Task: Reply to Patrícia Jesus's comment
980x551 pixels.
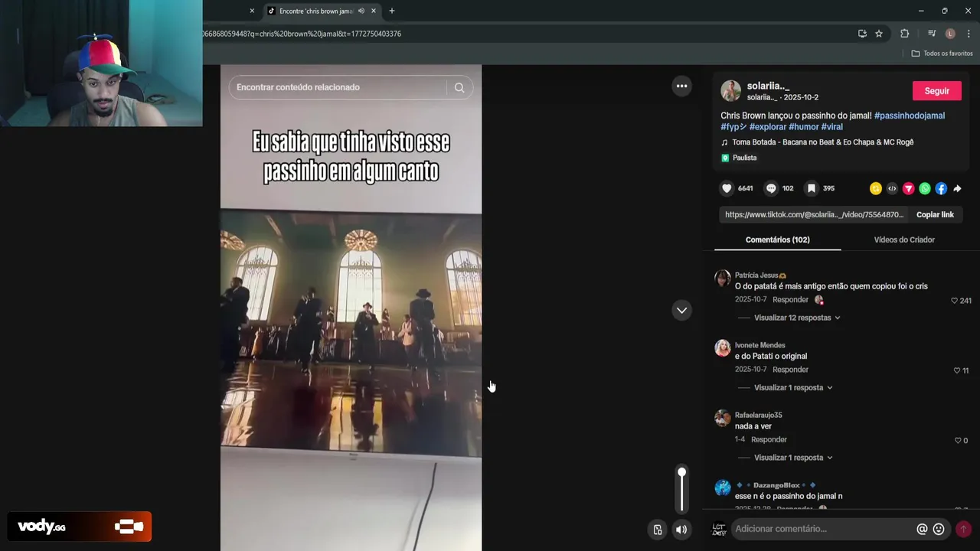Action: pos(790,300)
